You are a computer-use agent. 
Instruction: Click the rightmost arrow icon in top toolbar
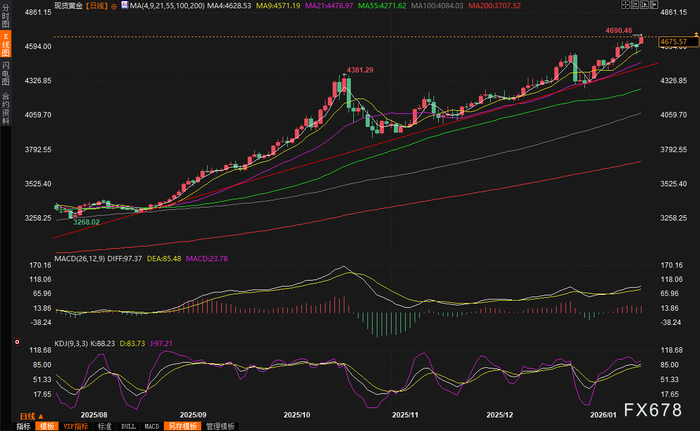click(x=654, y=4)
